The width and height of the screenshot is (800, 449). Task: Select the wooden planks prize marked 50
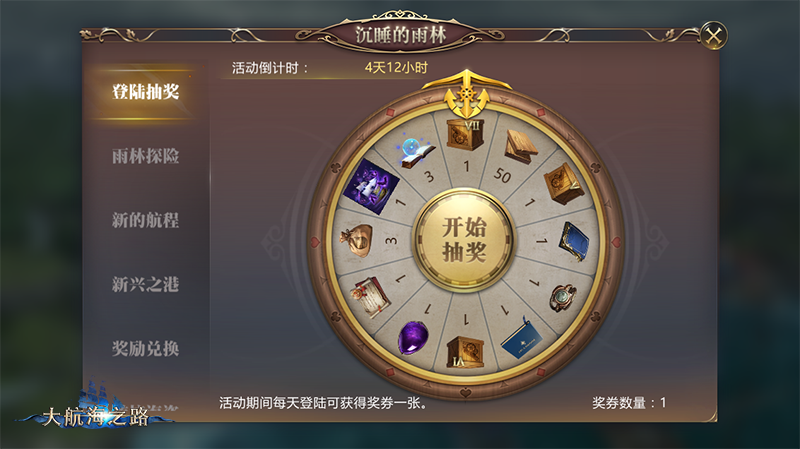521,146
